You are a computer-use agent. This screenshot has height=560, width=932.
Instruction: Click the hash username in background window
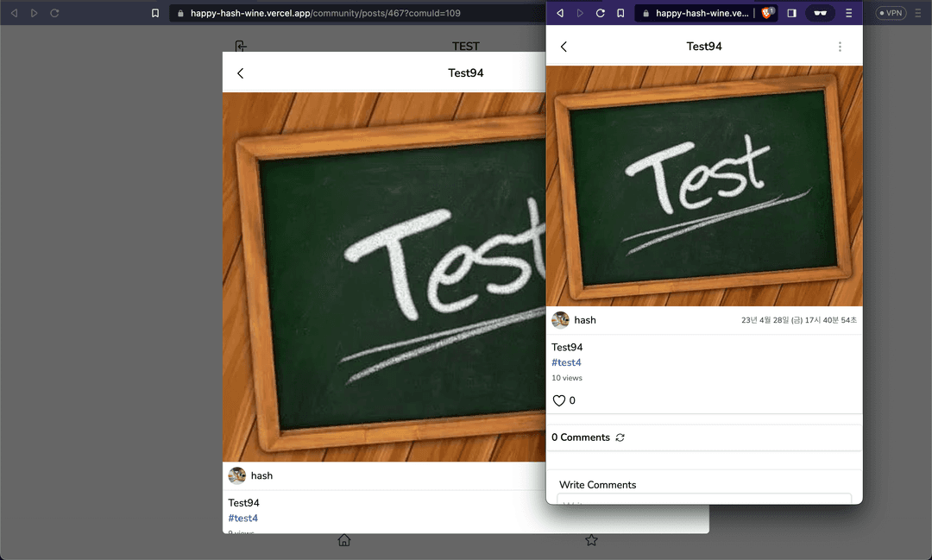coord(261,475)
